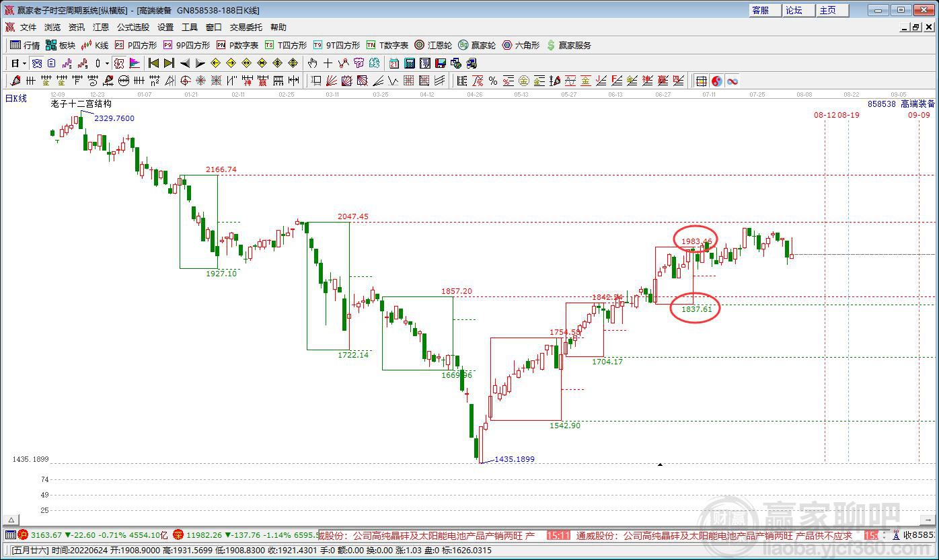Screen dimensions: 939x560
Task: Click the 08-19 date marker
Action: 849,115
